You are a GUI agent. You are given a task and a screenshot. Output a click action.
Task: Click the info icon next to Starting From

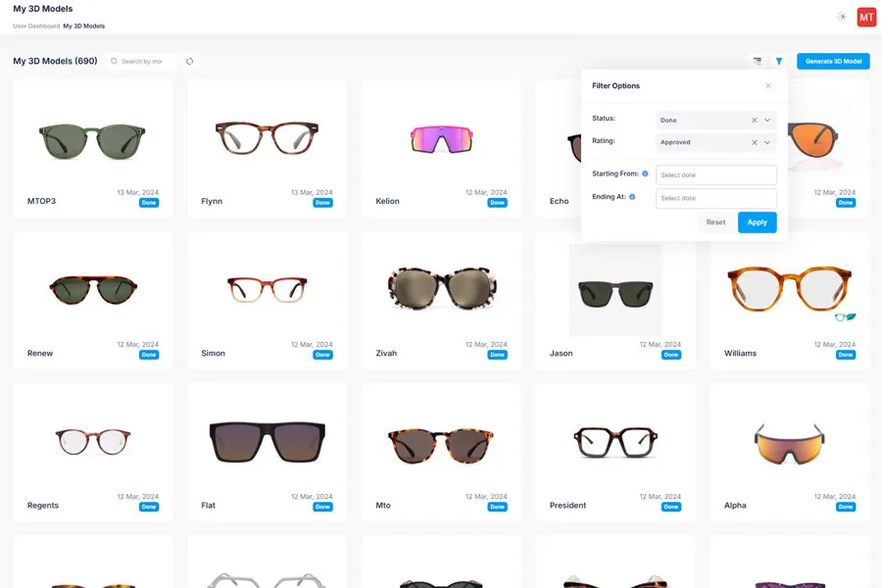click(x=645, y=173)
